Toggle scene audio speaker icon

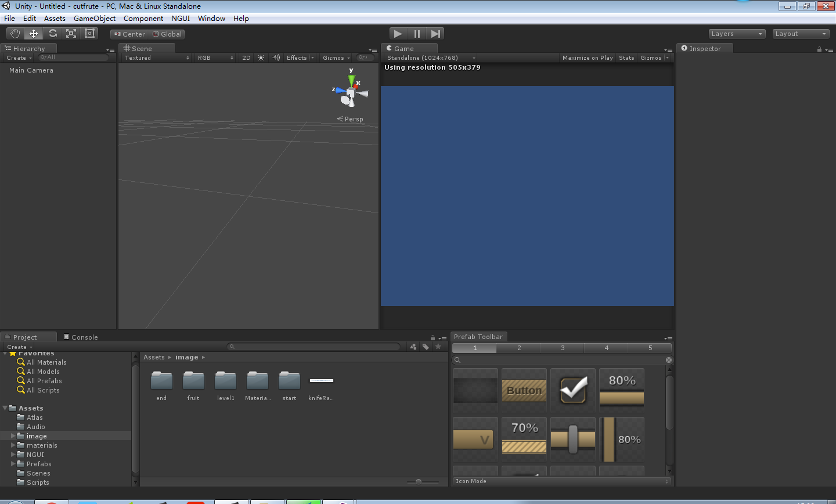coord(276,57)
